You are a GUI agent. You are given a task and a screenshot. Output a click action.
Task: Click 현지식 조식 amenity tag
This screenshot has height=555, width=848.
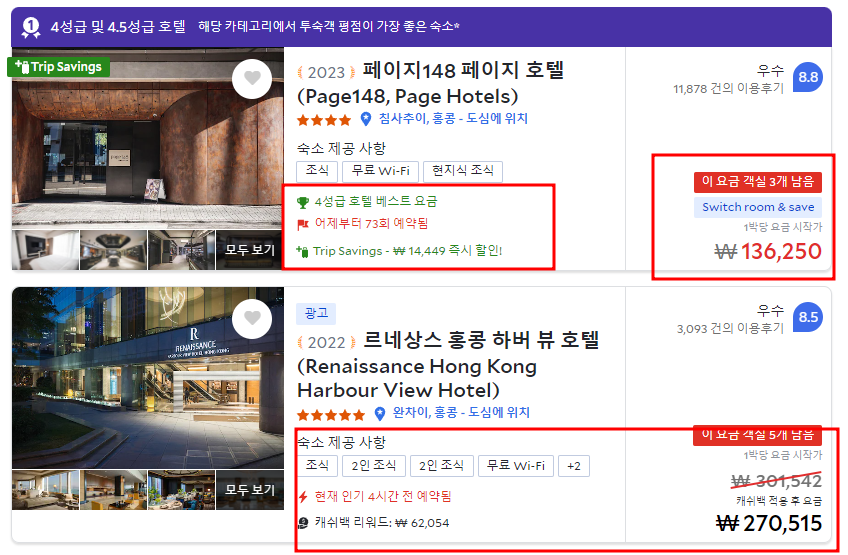(463, 171)
